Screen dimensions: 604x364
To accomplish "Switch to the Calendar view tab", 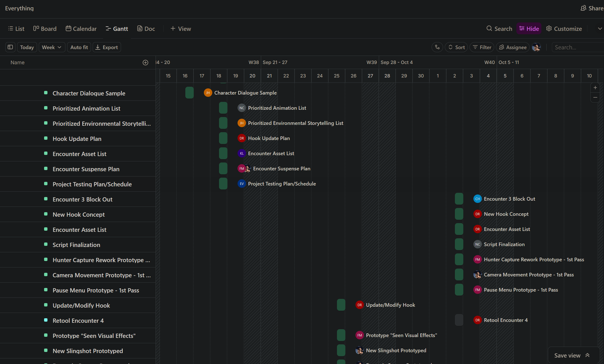I will coord(81,29).
